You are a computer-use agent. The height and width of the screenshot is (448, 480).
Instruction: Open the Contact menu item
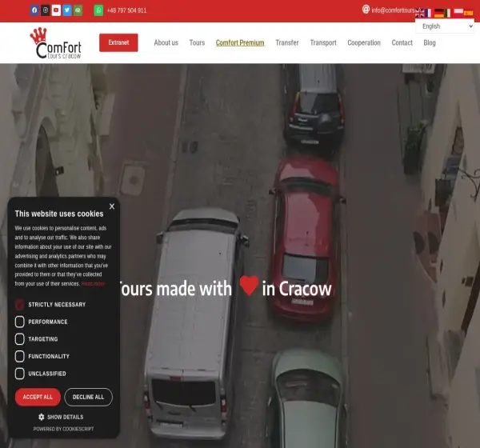(x=402, y=43)
